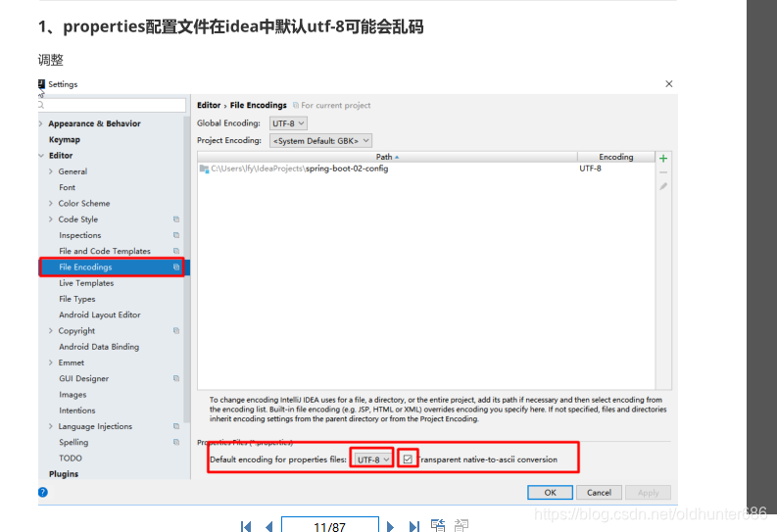Click the Cancel button
777x532 pixels.
point(599,493)
